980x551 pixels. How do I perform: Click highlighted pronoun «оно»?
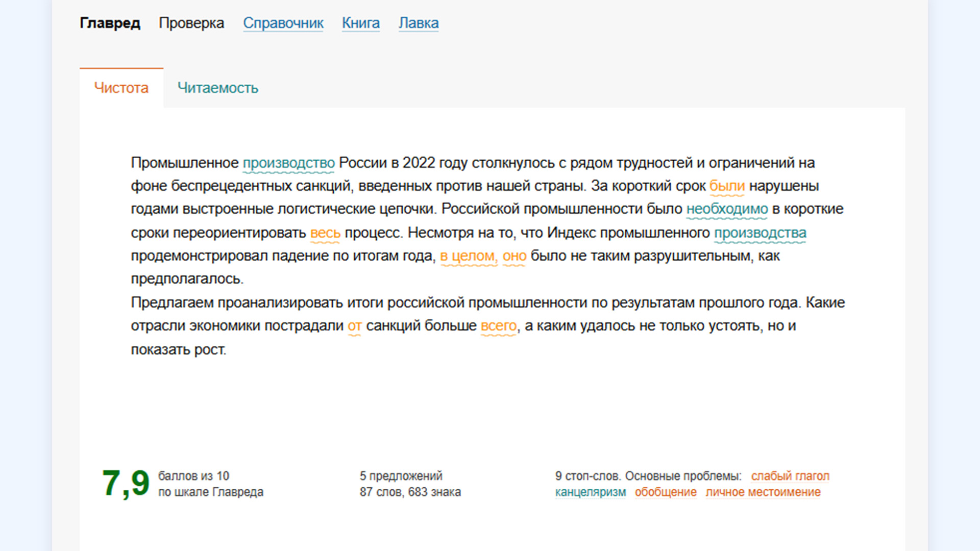click(x=514, y=256)
